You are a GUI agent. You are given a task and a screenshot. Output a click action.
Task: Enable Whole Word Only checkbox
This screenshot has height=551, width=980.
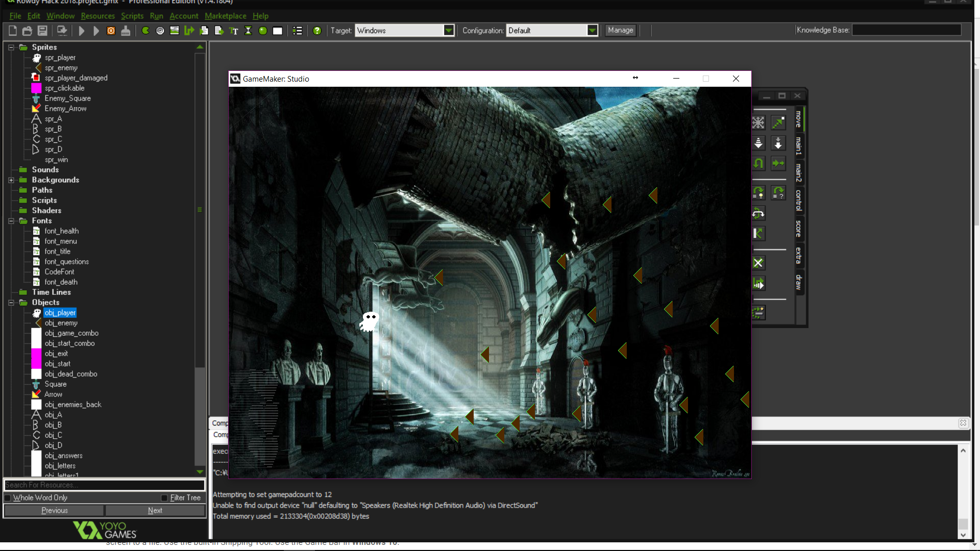[x=8, y=498]
